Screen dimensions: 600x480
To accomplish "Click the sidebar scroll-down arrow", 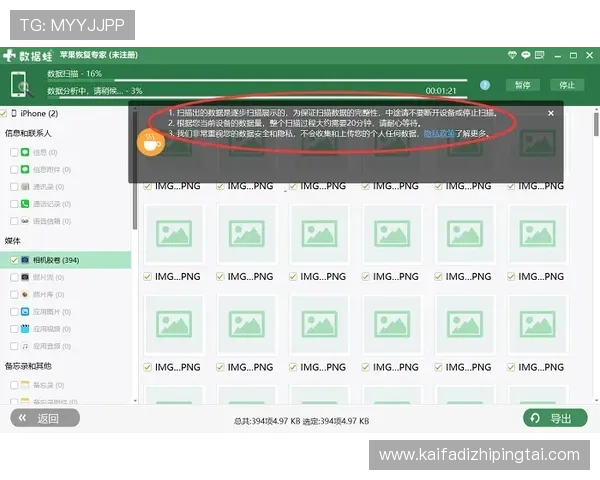I will pos(135,401).
